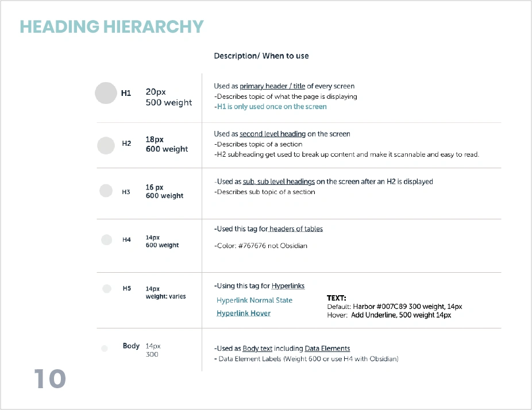Click the underlined 'primary header / title' text
This screenshot has width=532, height=410.
[x=272, y=86]
